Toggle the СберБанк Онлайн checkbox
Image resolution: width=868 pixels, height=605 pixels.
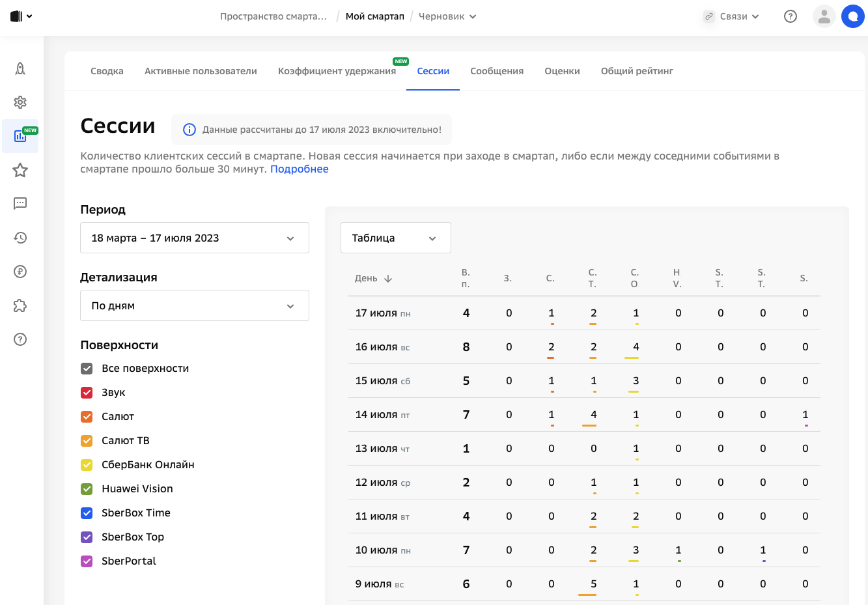[x=87, y=465]
